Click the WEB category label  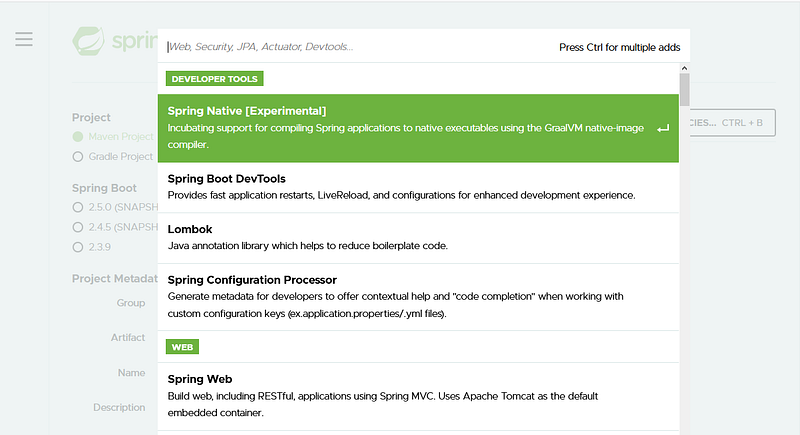[182, 347]
